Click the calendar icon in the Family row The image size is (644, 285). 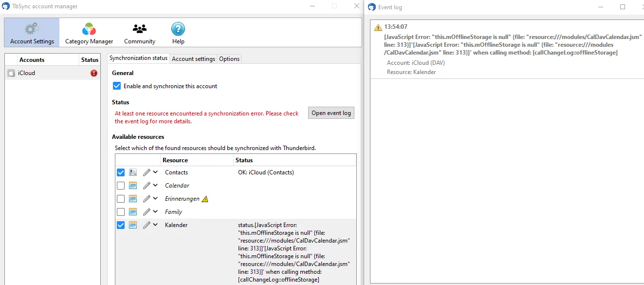133,212
